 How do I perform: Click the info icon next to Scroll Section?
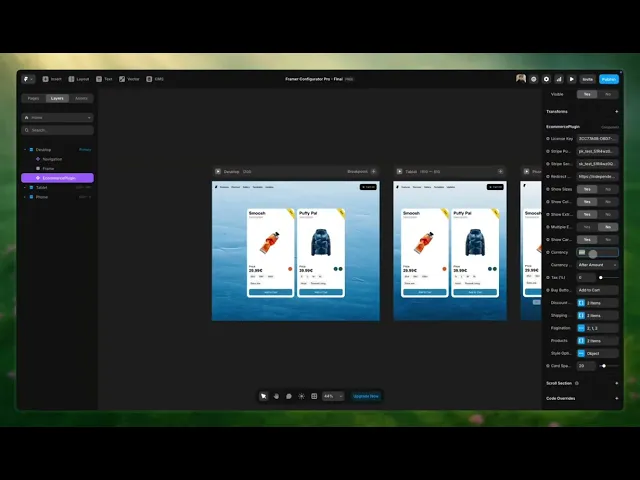click(577, 383)
